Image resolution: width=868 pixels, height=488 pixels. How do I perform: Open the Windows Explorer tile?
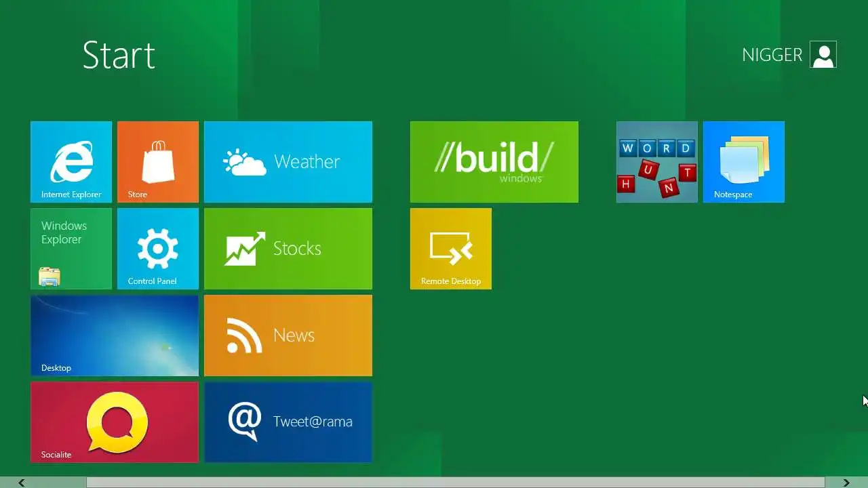[x=71, y=249]
